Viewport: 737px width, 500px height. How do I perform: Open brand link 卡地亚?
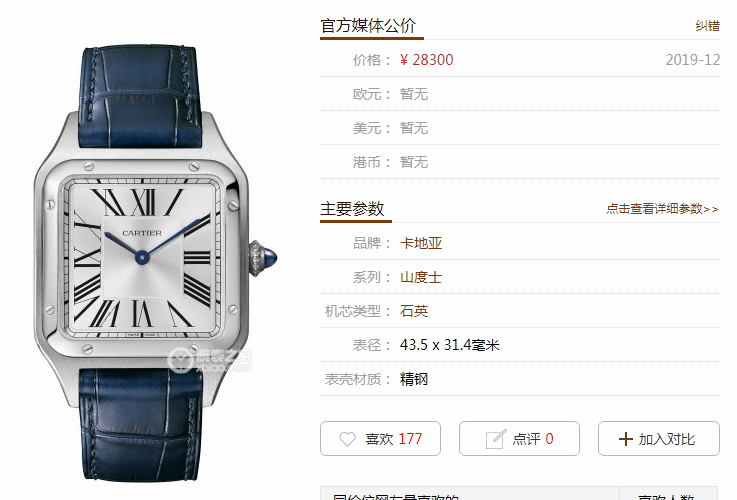[x=421, y=243]
